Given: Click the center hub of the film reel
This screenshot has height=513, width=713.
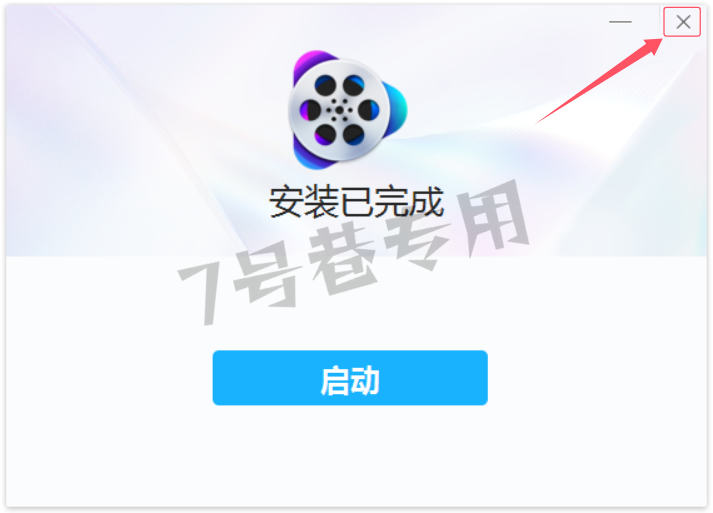Looking at the screenshot, I should (339, 110).
